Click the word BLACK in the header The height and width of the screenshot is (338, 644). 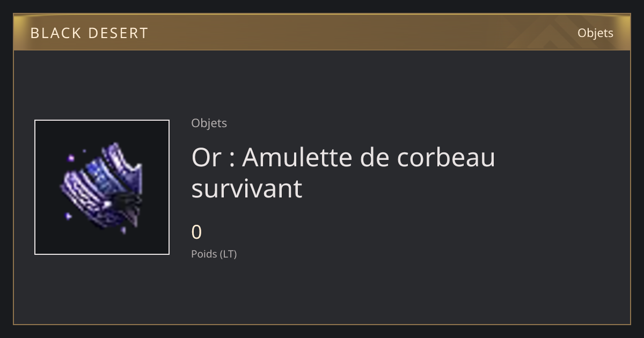(55, 33)
